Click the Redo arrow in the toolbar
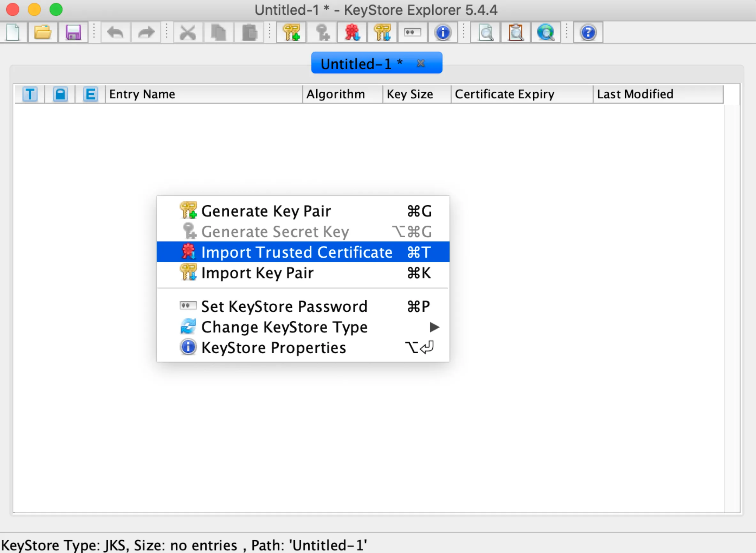The height and width of the screenshot is (553, 756). [x=146, y=33]
